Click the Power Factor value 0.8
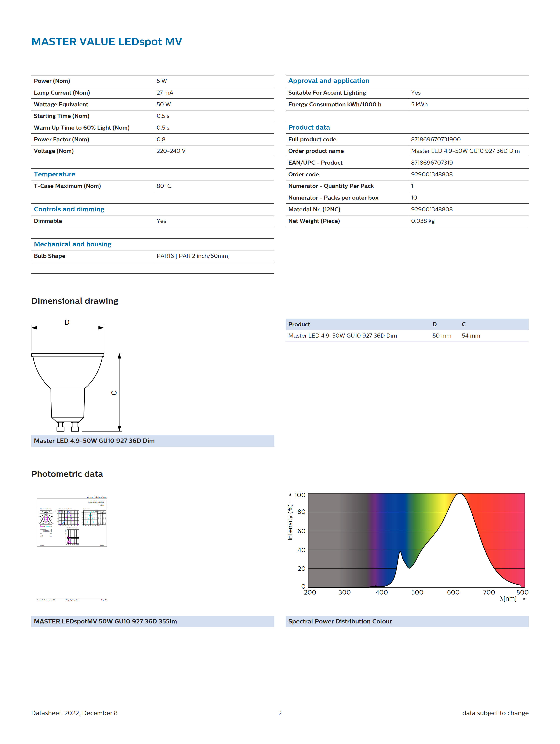The image size is (560, 744). click(161, 139)
